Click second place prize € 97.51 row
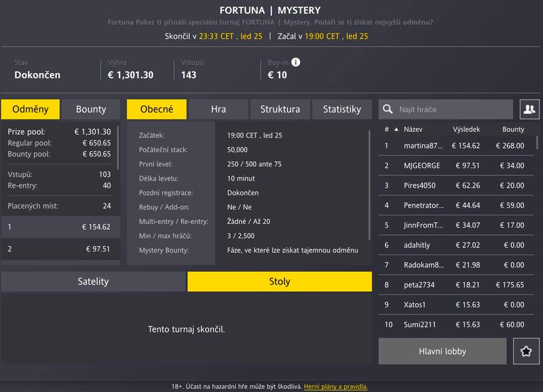Viewport: 543px width, 392px height. 60,249
